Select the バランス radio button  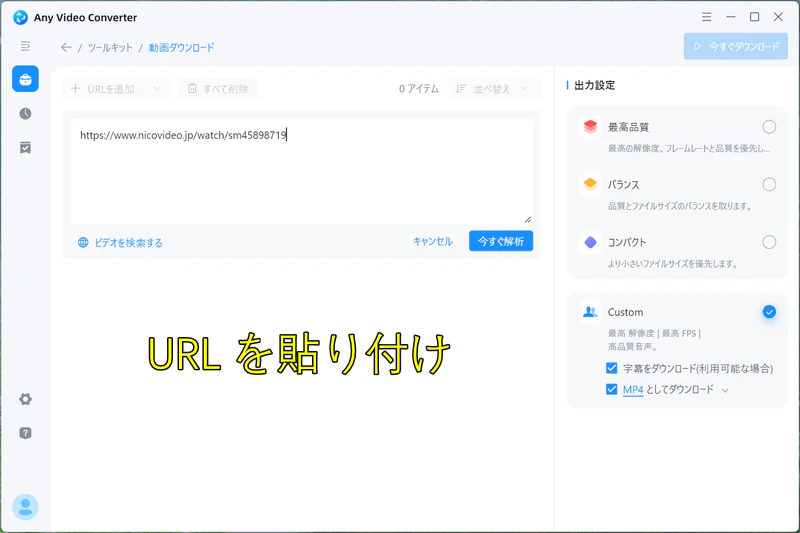[769, 184]
